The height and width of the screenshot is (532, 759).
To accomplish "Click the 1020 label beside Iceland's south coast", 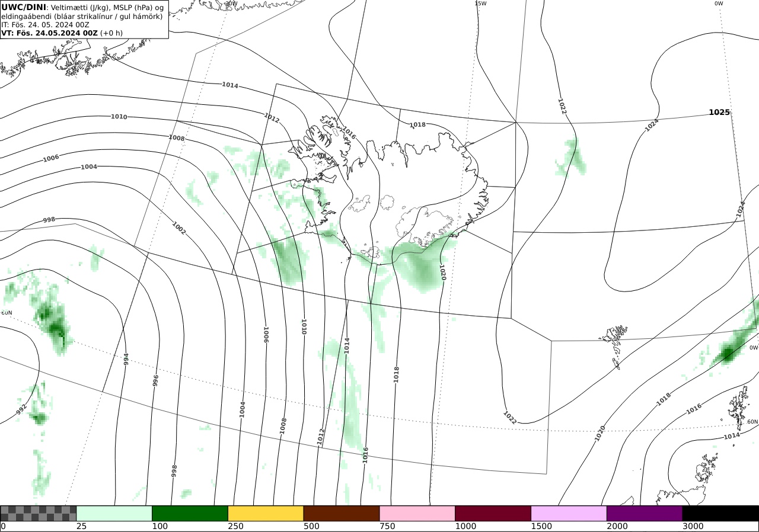I will 442,273.
